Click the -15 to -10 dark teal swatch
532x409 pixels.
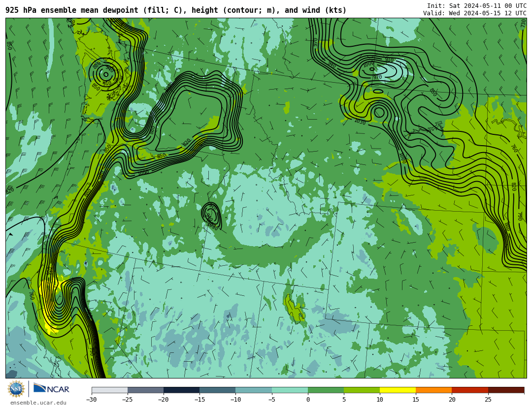[x=218, y=390]
